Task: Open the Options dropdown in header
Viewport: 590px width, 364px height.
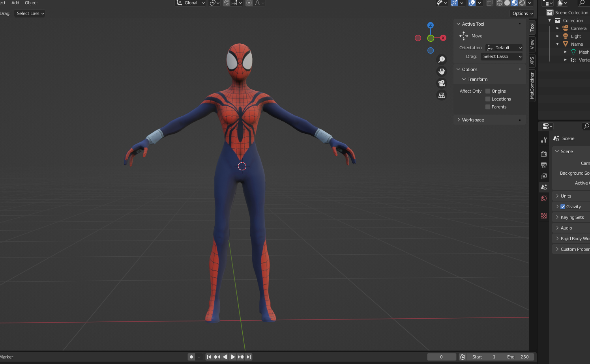Action: point(523,13)
